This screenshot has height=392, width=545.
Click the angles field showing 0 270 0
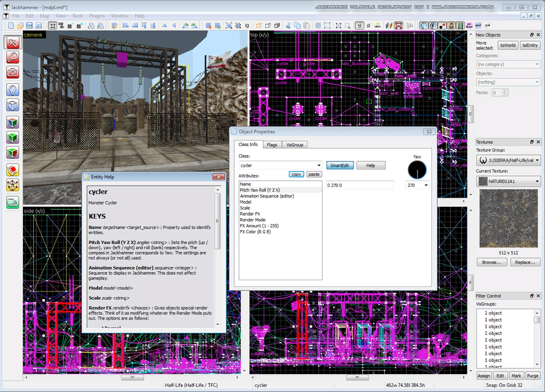[360, 185]
